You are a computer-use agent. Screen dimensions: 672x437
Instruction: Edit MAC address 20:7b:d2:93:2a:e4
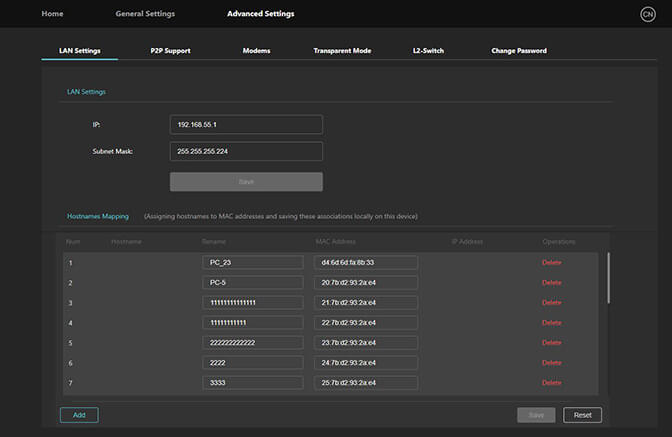coord(366,282)
